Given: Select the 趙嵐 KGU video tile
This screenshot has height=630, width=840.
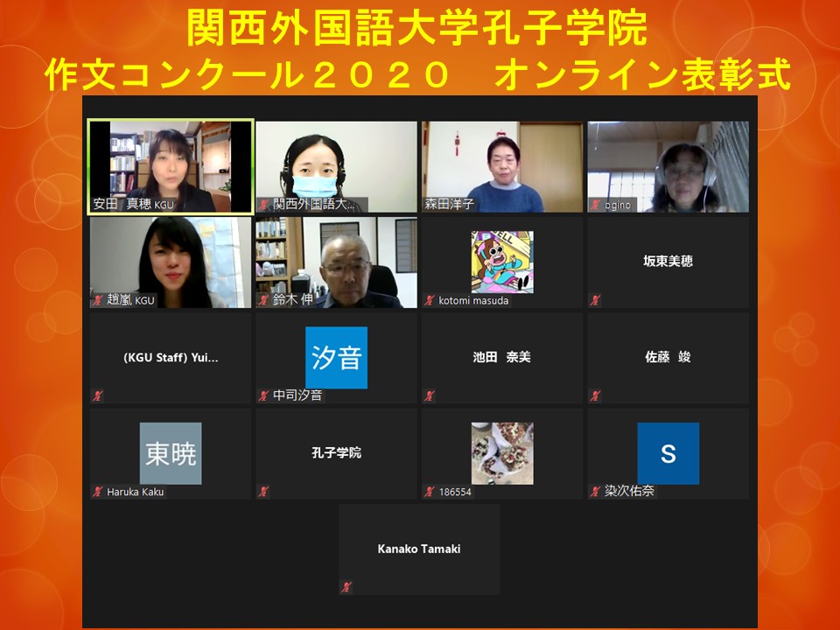Looking at the screenshot, I should (170, 261).
